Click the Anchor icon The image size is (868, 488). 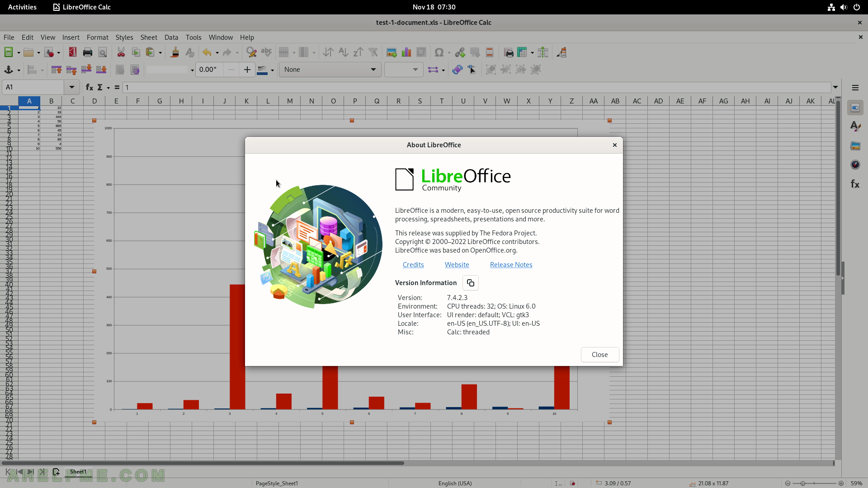tap(8, 70)
